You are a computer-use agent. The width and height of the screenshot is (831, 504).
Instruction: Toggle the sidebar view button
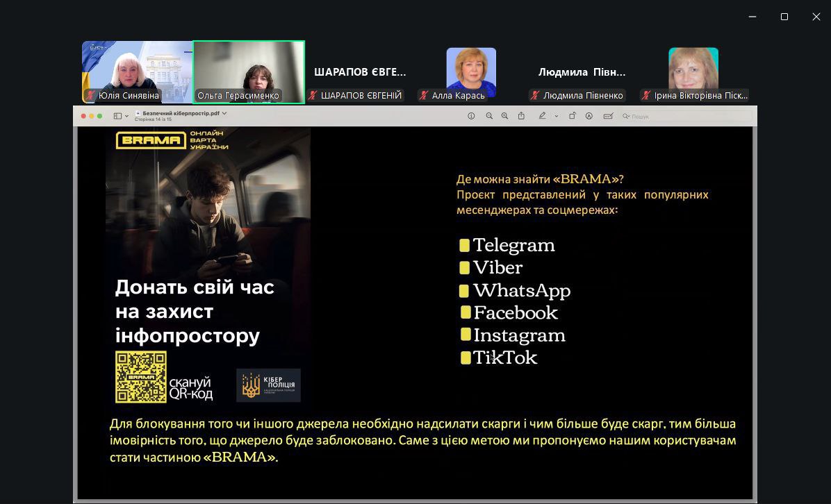coord(117,116)
